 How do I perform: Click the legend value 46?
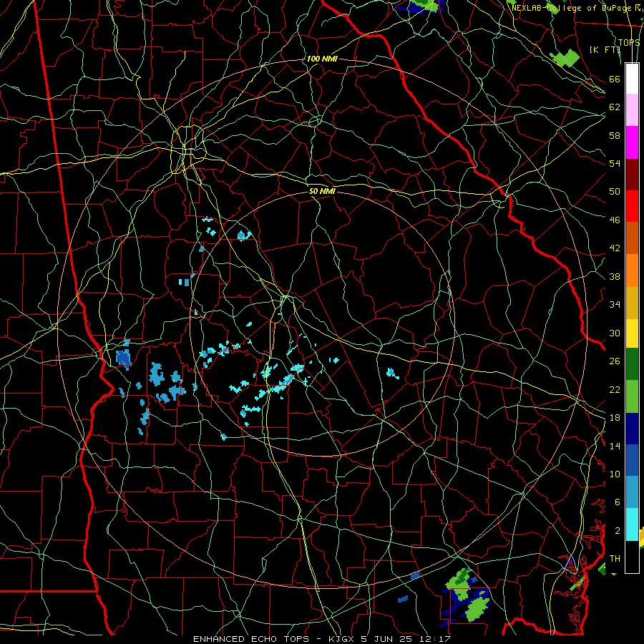[615, 220]
